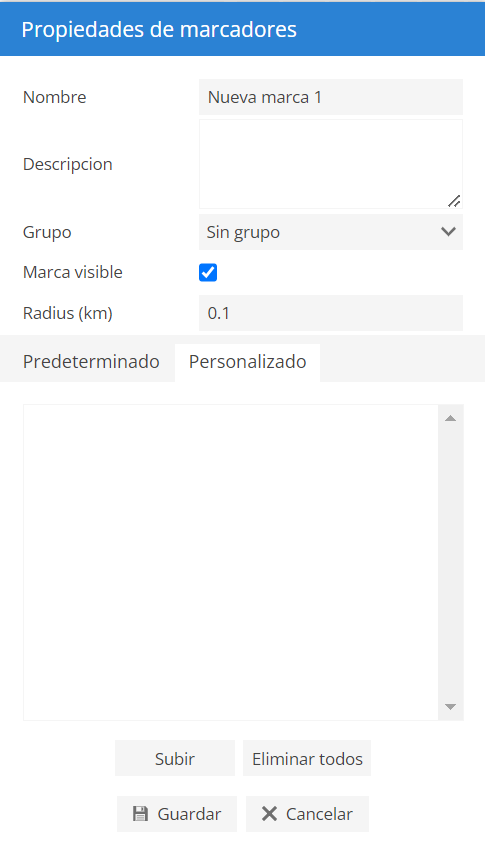Focus the Nombre field containing Nueva marca 1
This screenshot has height=851, width=485.
(331, 97)
